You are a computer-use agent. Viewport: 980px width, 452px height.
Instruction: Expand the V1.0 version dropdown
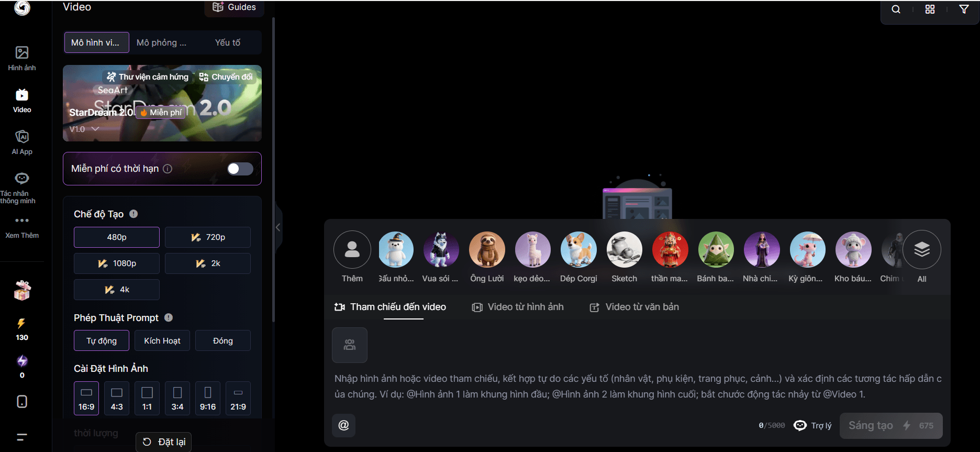point(84,129)
